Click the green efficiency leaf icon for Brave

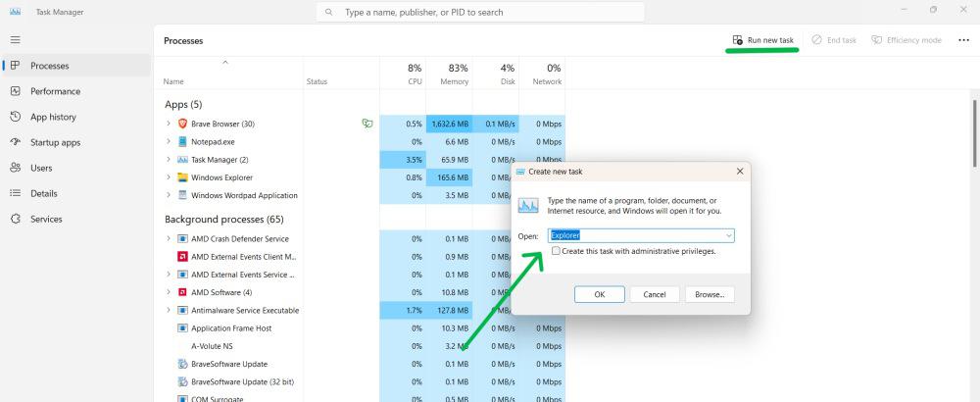pos(367,124)
